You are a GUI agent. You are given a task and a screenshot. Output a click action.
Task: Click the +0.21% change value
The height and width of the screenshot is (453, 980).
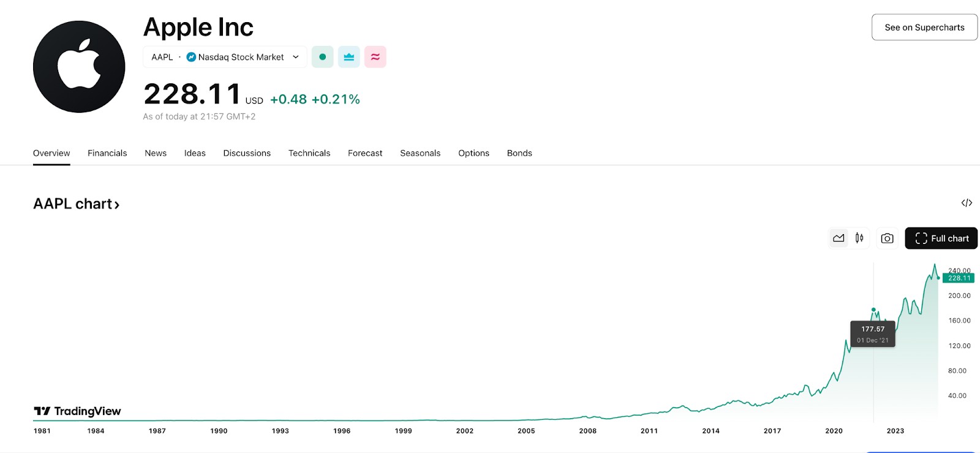pyautogui.click(x=336, y=99)
